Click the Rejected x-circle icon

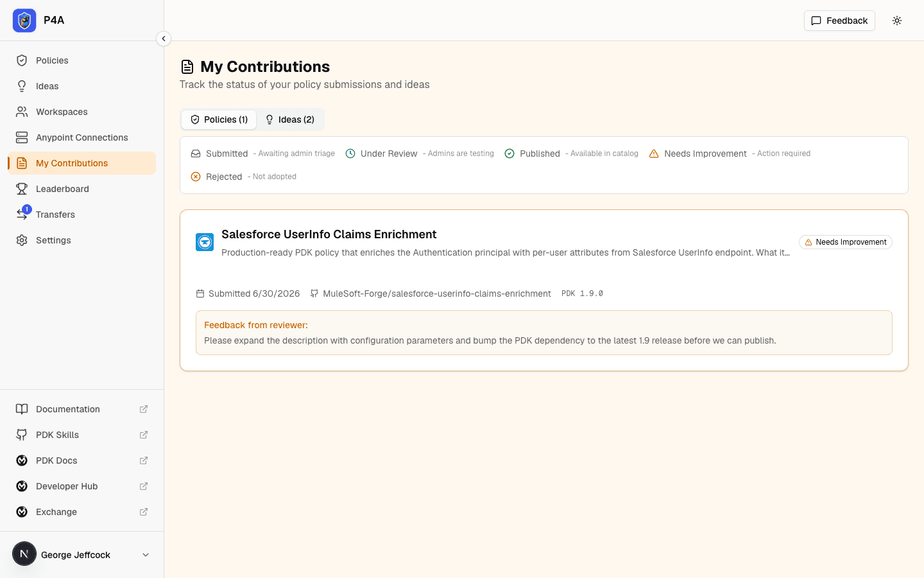(x=196, y=177)
